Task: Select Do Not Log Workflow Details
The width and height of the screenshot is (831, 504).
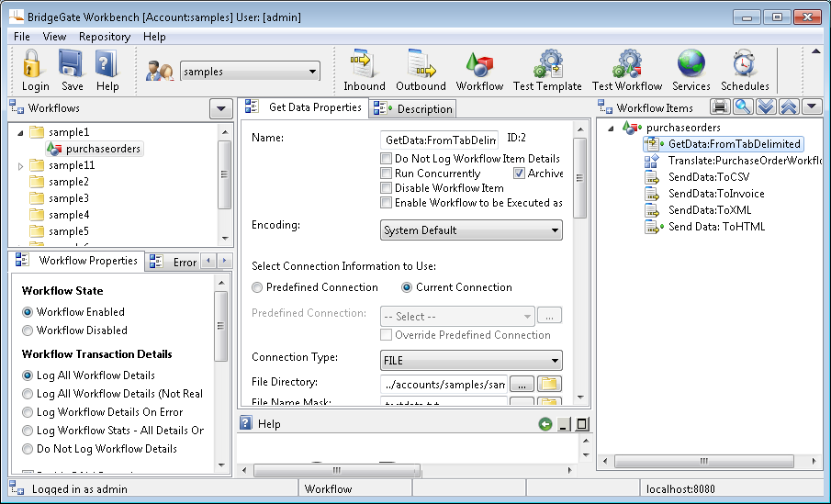Action: 28,449
